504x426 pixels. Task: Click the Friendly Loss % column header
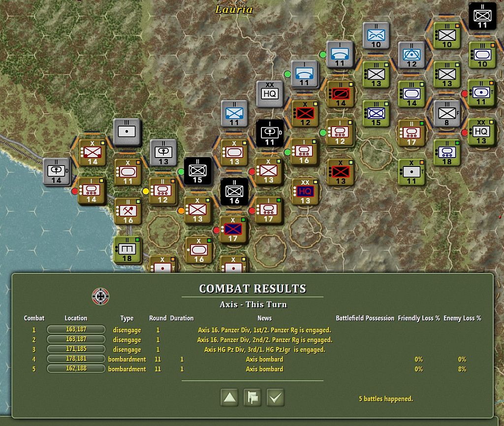(x=419, y=318)
